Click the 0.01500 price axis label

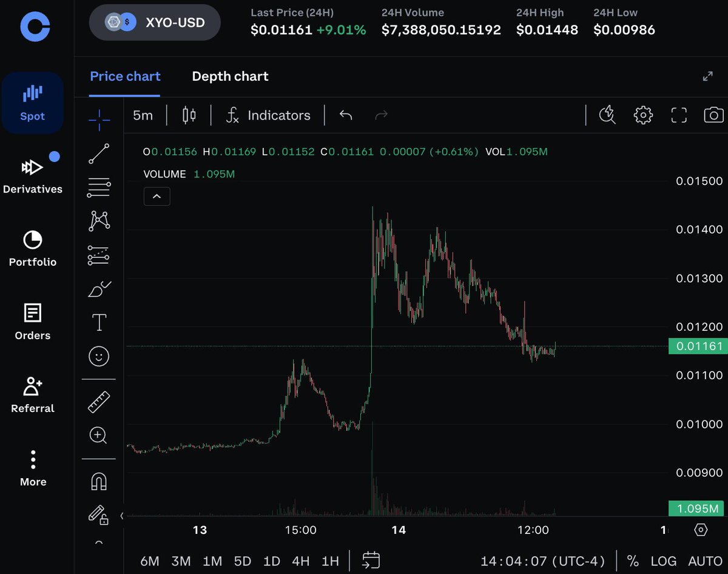tap(699, 181)
